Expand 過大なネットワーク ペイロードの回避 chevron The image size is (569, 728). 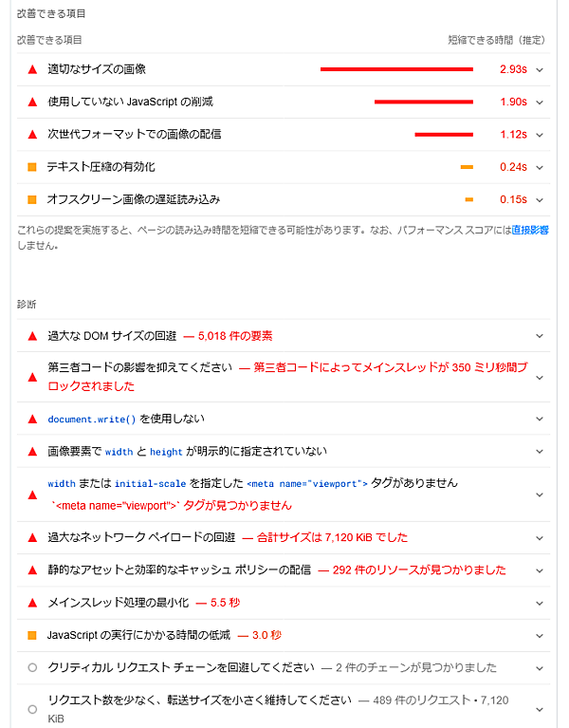click(540, 537)
